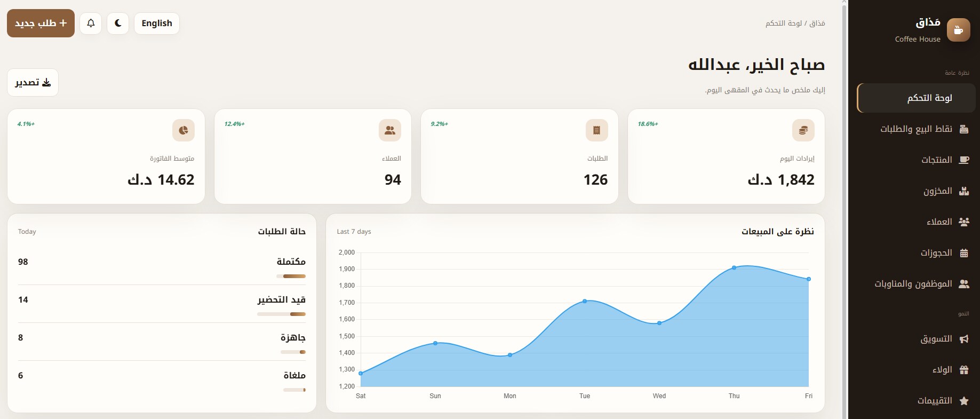The image size is (980, 419).
Task: Click the ملغاة status row label
Action: [x=294, y=376]
